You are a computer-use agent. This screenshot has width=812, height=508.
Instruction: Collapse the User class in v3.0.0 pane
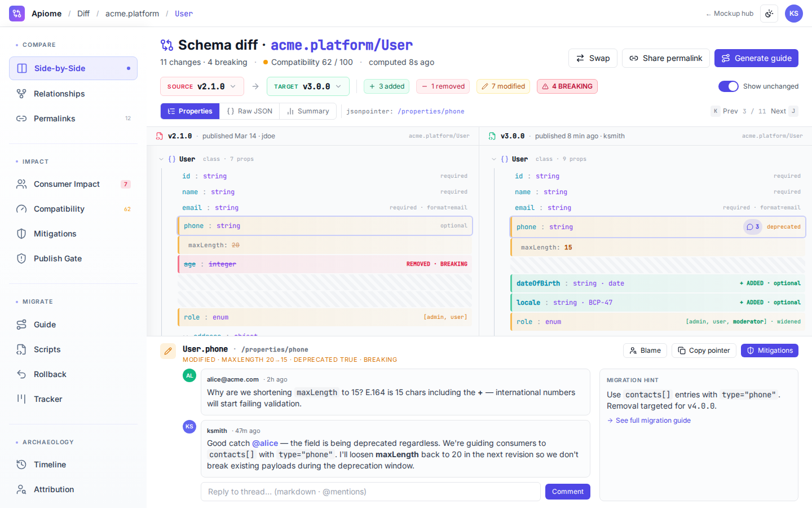point(494,159)
